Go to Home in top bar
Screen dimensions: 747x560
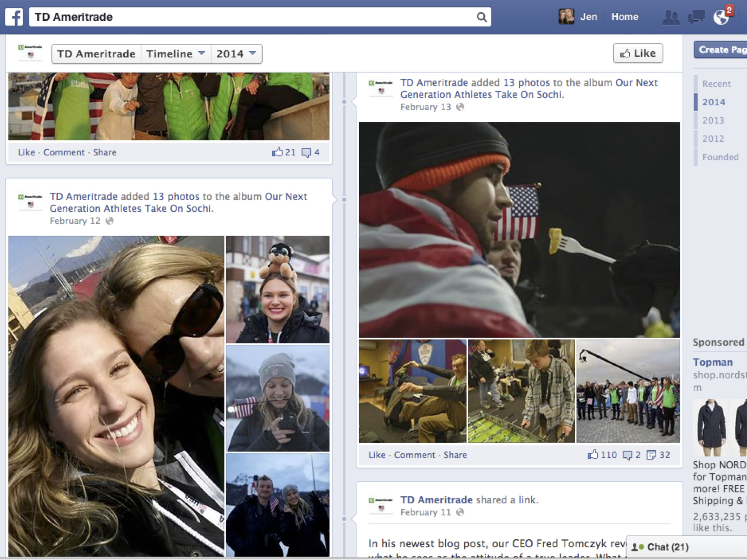625,17
